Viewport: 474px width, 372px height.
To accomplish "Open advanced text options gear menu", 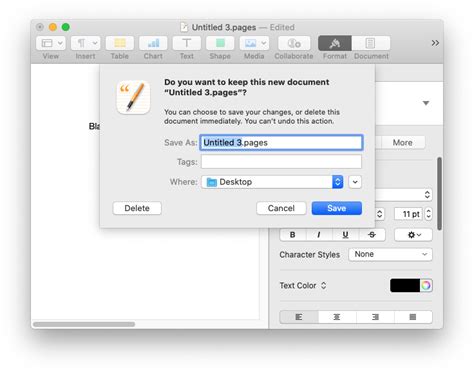I will click(x=414, y=235).
